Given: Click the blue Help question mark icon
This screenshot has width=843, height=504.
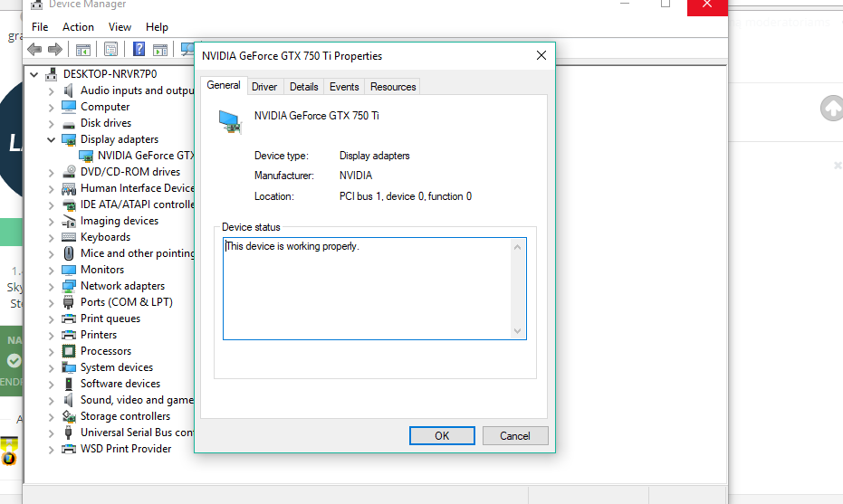Looking at the screenshot, I should (139, 50).
